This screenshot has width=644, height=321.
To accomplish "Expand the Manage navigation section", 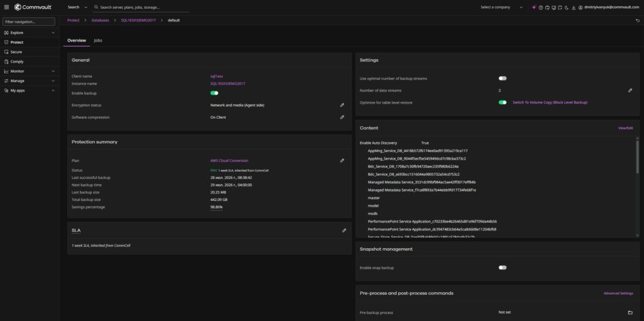I will [53, 81].
